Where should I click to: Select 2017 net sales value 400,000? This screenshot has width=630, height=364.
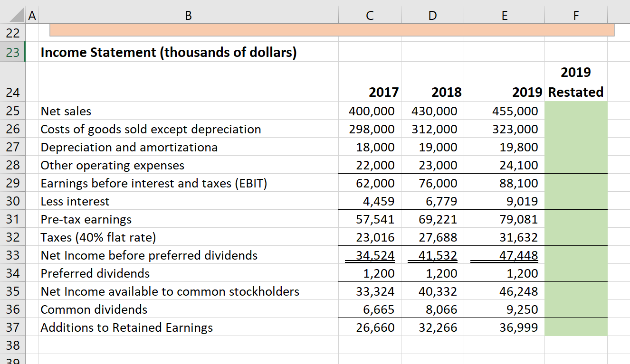point(372,111)
